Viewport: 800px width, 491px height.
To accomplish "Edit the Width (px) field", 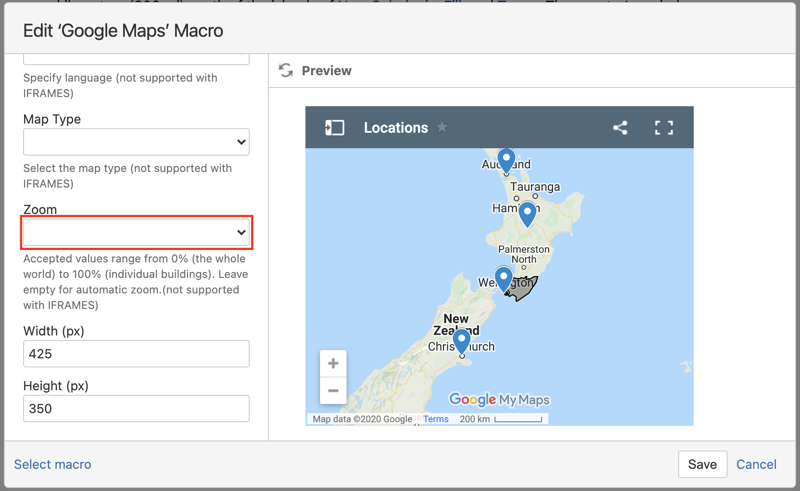I will [136, 354].
